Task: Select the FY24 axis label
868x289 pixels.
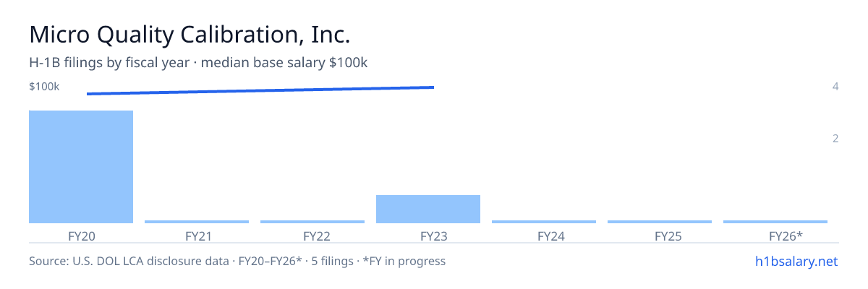Action: pyautogui.click(x=544, y=236)
